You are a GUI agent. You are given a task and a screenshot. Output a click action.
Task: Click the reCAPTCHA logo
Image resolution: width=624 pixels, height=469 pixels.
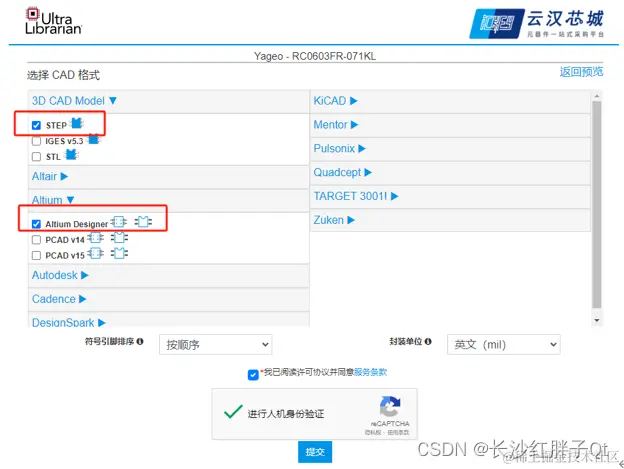tap(390, 407)
